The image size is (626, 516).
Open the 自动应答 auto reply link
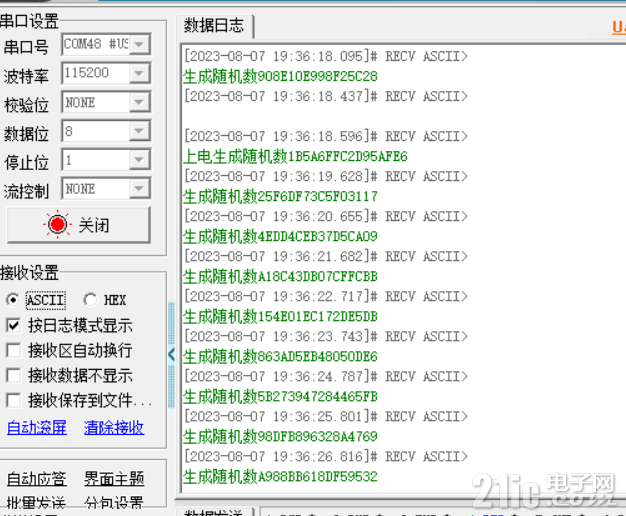37,478
